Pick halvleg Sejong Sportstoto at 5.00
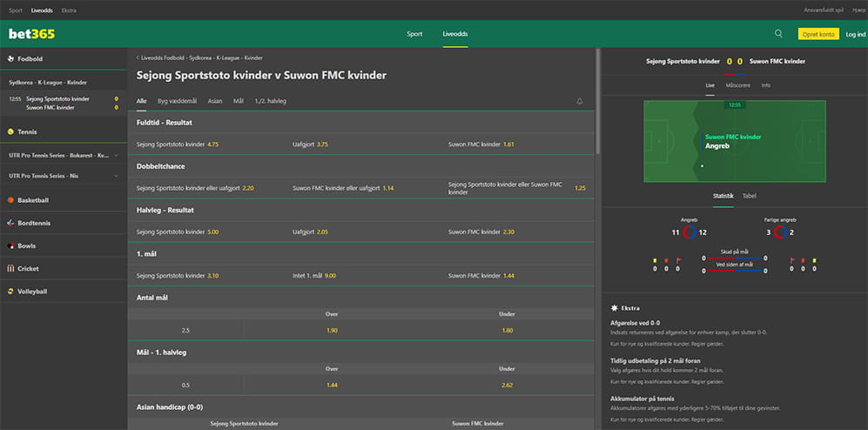This screenshot has width=868, height=430. coord(205,232)
